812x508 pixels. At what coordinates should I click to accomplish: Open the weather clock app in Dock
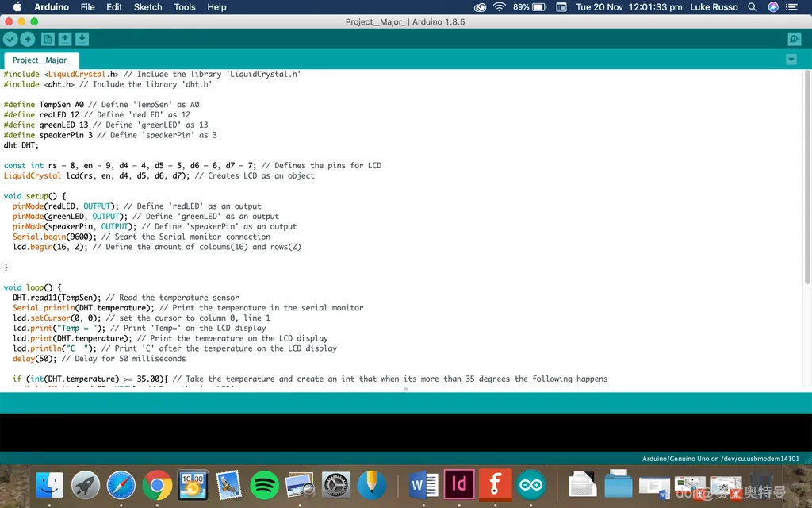[x=193, y=485]
